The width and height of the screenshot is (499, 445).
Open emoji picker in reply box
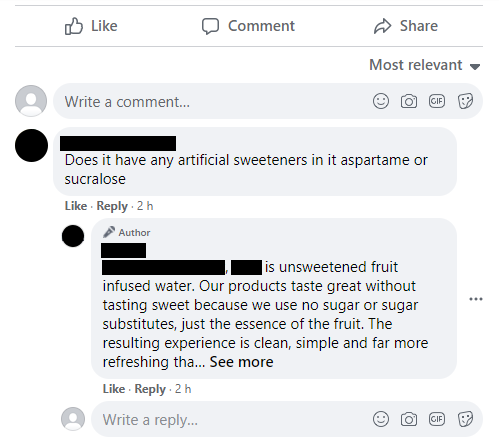pyautogui.click(x=381, y=419)
